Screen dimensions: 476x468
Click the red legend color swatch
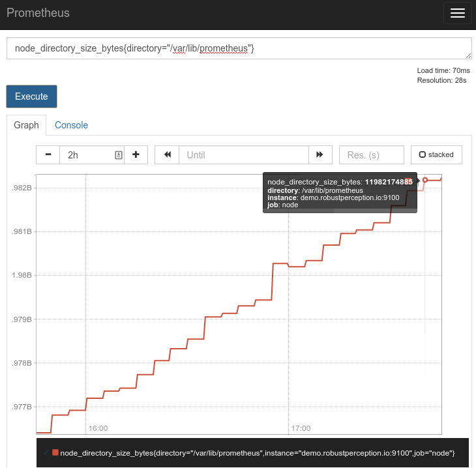pyautogui.click(x=55, y=452)
